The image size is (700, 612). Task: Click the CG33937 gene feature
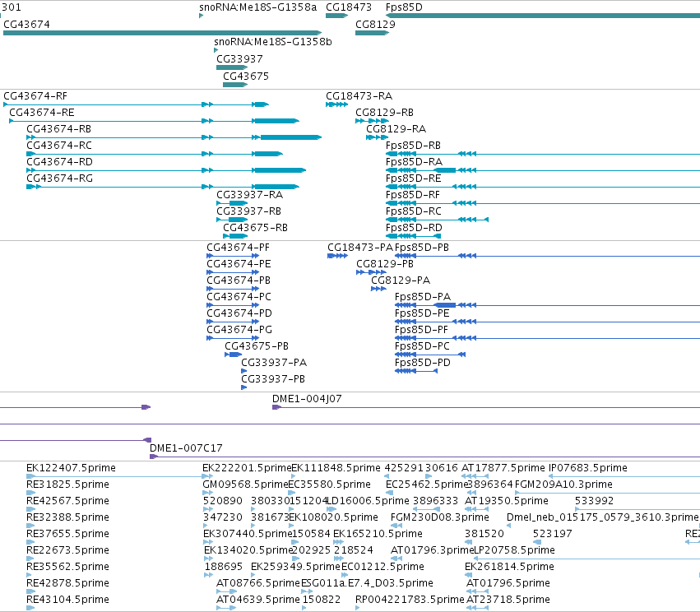[232, 67]
